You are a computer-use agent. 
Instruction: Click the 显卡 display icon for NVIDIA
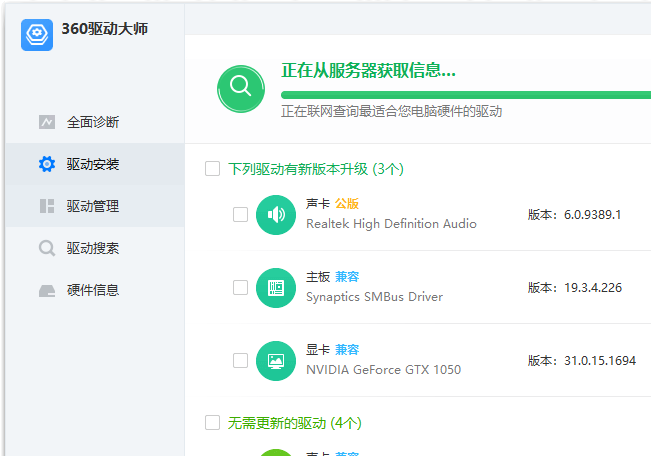276,361
